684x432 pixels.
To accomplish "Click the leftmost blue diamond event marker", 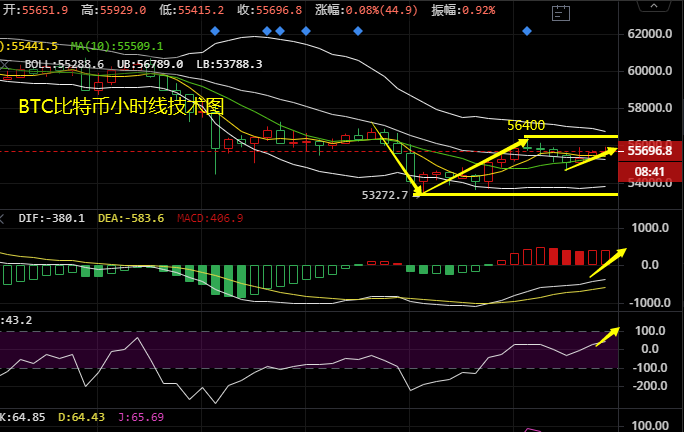I will [215, 31].
